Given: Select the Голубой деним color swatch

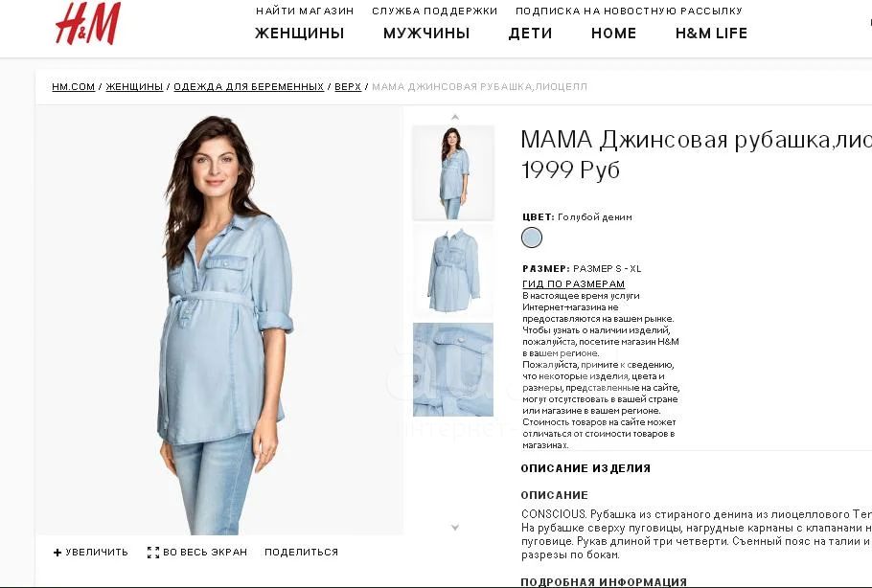Looking at the screenshot, I should [532, 237].
